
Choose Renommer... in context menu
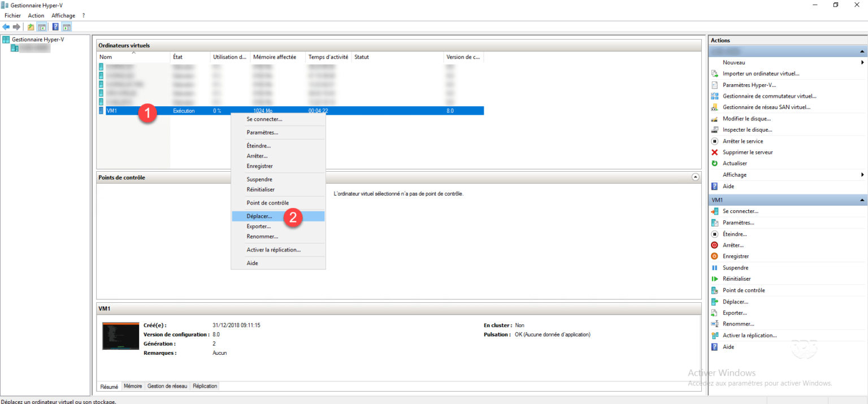[278, 236]
